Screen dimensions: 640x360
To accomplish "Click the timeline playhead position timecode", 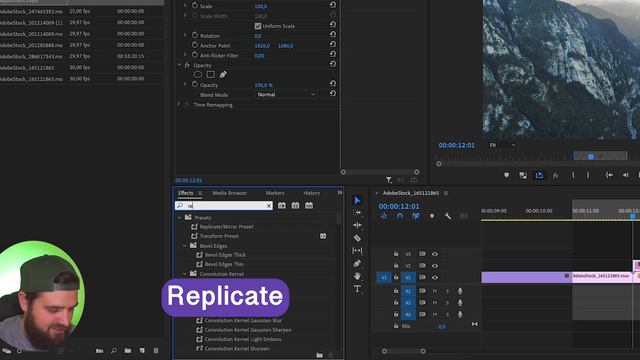I will (399, 206).
